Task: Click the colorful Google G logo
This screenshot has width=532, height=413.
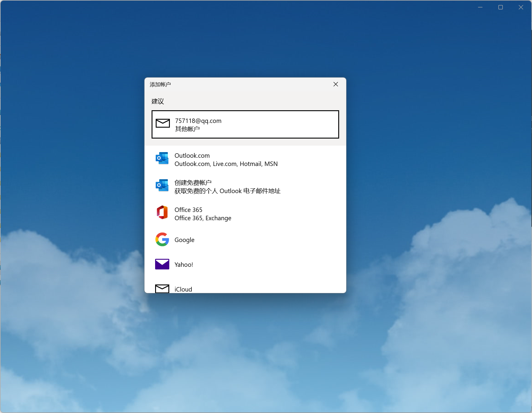Action: (x=162, y=239)
